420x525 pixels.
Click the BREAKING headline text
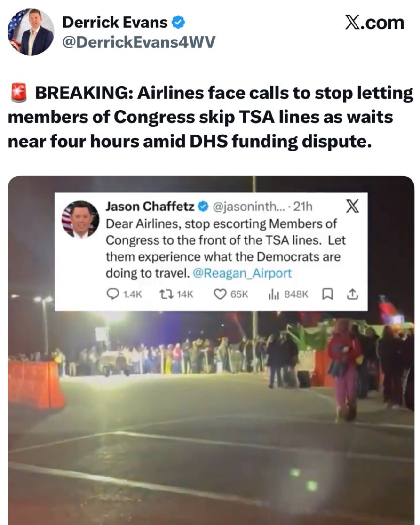(x=211, y=117)
